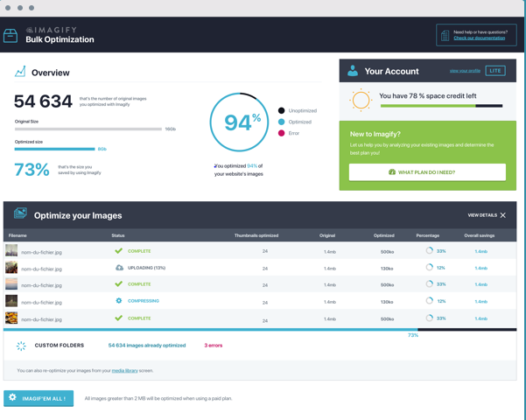The width and height of the screenshot is (526, 420).
Task: Click the third row sunset thumbnail
Action: click(x=11, y=283)
